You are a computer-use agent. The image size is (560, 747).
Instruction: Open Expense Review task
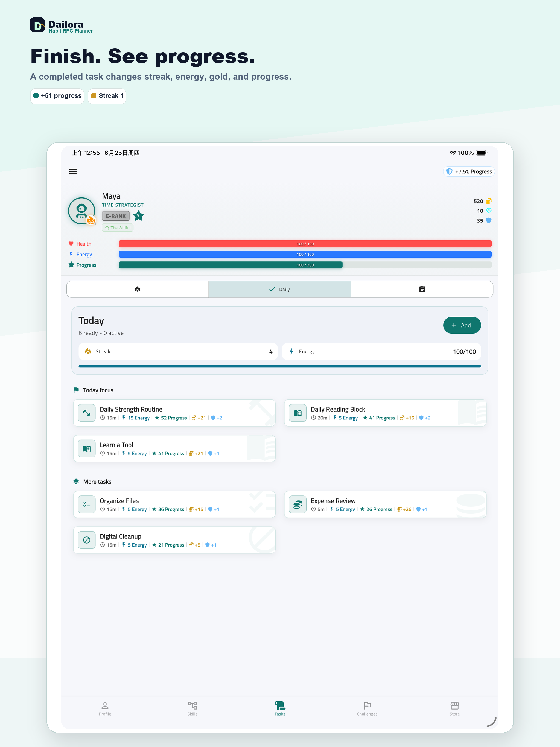(x=385, y=504)
